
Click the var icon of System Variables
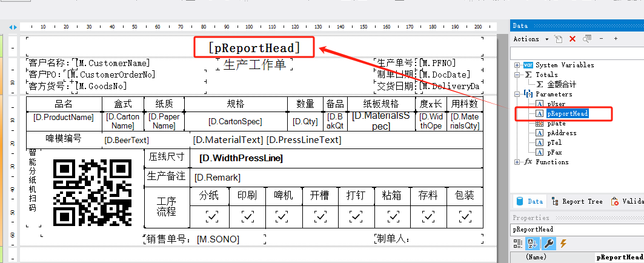pyautogui.click(x=528, y=65)
